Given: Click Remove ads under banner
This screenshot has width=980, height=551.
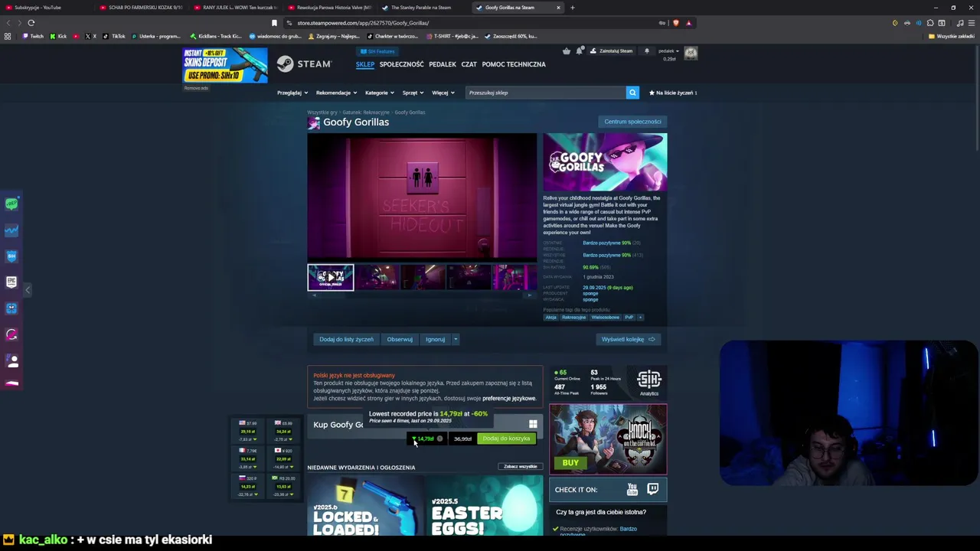Looking at the screenshot, I should pyautogui.click(x=196, y=88).
